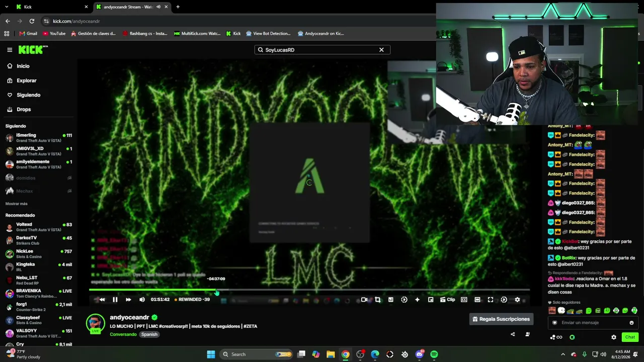Open the emote picker in chat box
Viewport: 644px width, 362px height.
pyautogui.click(x=631, y=323)
